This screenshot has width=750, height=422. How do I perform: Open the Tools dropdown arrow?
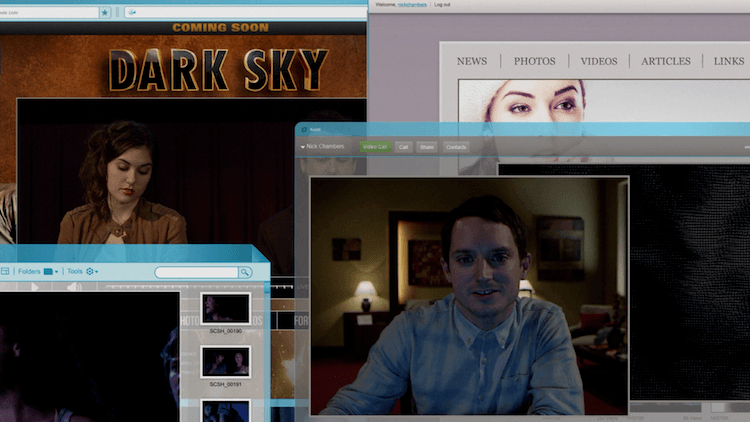[x=97, y=272]
